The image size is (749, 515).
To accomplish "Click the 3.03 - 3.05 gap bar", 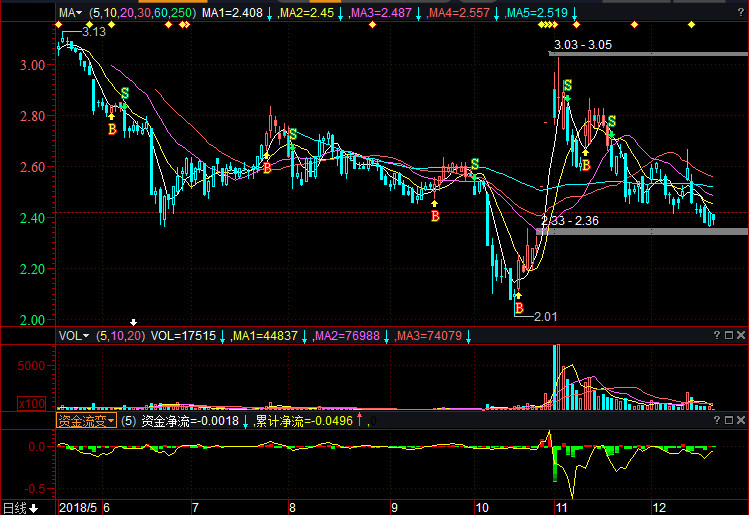I will [648, 52].
